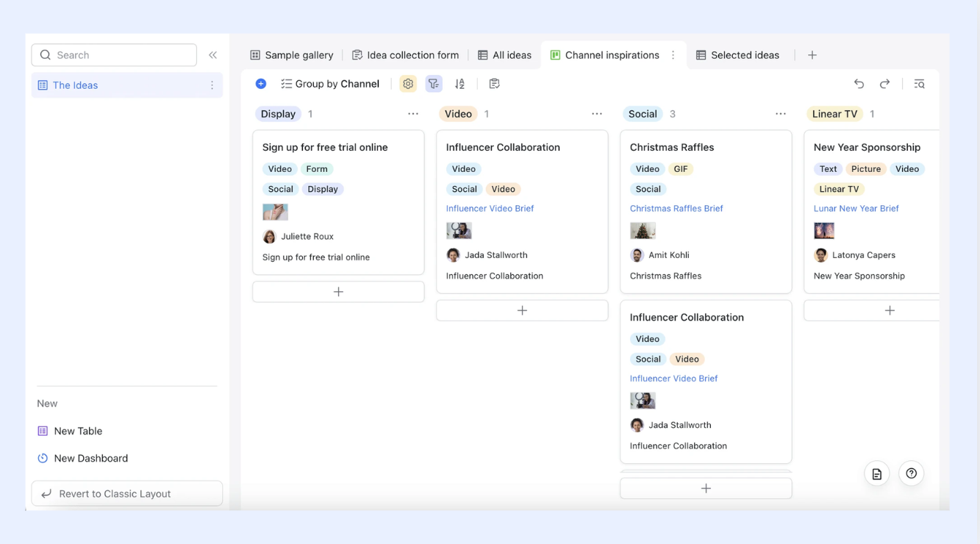Open the card settings gear icon

point(408,84)
